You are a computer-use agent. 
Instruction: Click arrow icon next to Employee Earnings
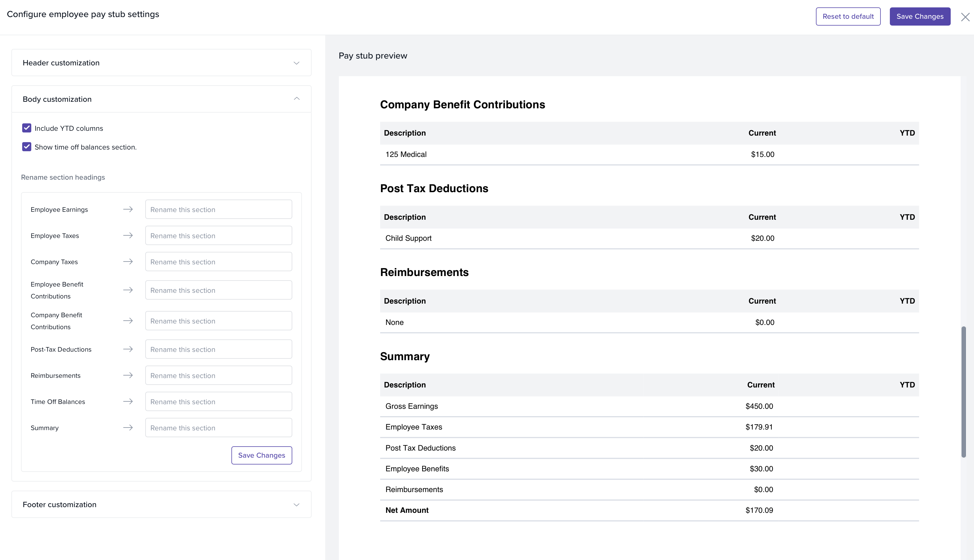(128, 209)
